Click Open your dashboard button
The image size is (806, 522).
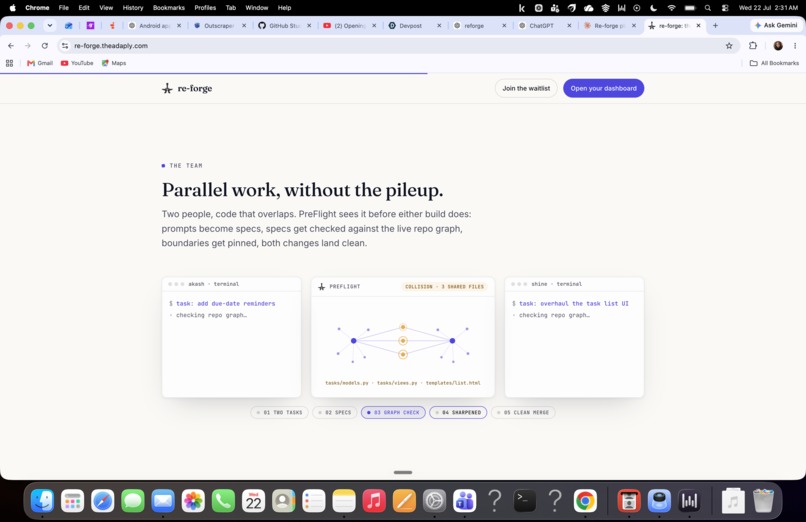[x=603, y=88]
